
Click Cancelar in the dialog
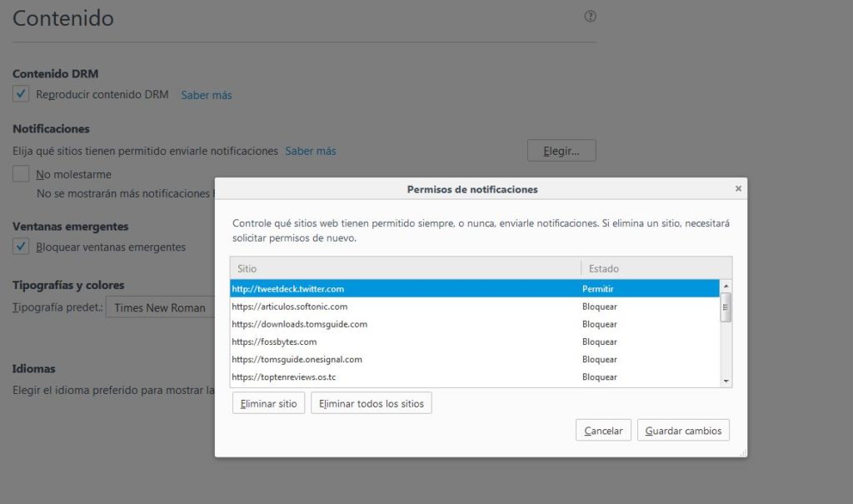[602, 431]
